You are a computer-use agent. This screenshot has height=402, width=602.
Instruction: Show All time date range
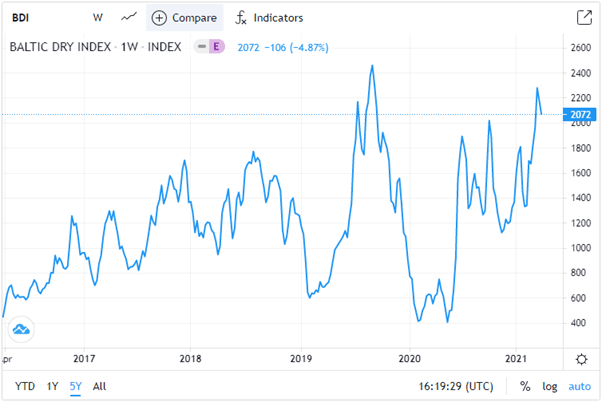99,385
